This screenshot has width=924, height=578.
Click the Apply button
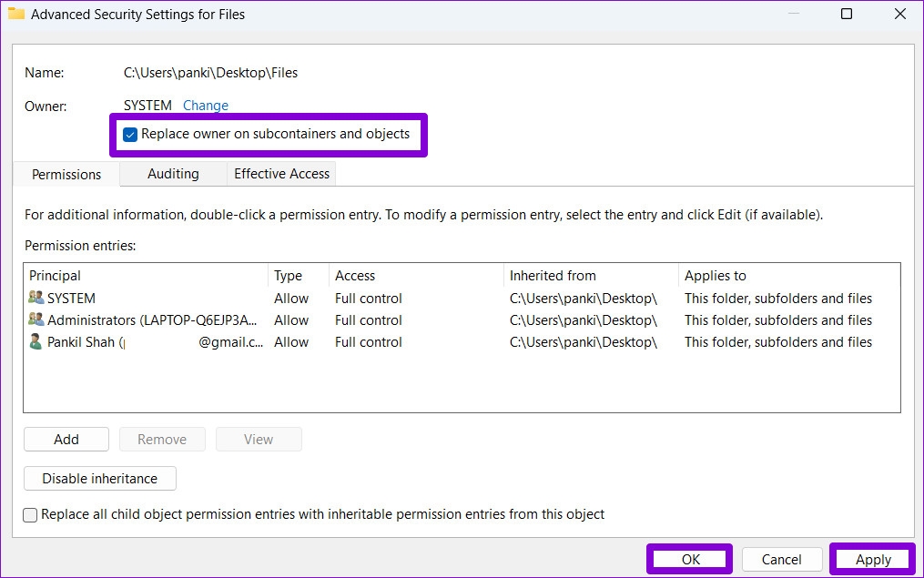[x=873, y=559]
